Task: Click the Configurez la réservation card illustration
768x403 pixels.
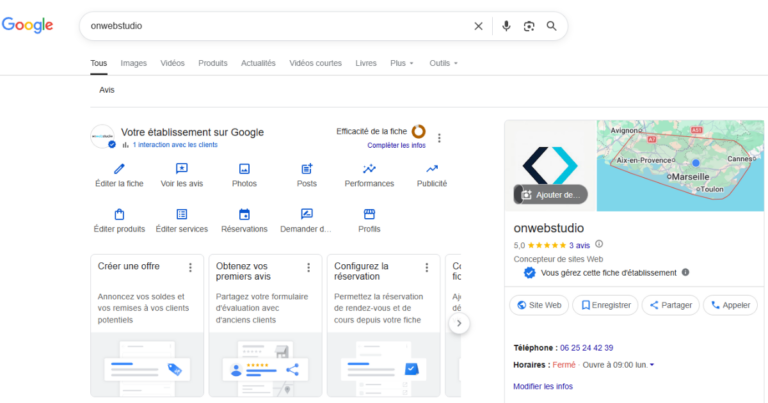Action: 384,365
